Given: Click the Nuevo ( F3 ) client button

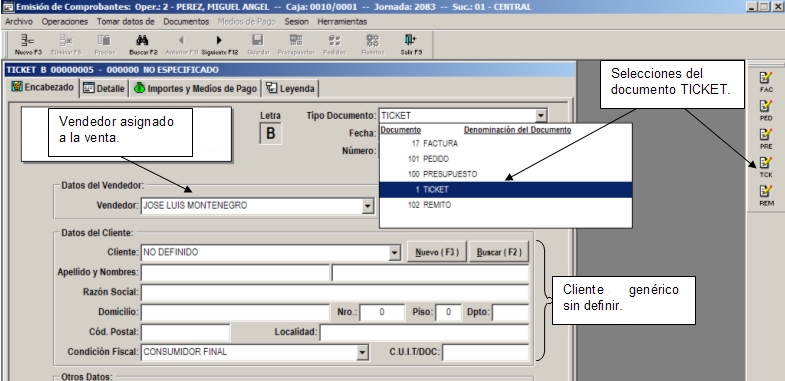Looking at the screenshot, I should [x=437, y=252].
